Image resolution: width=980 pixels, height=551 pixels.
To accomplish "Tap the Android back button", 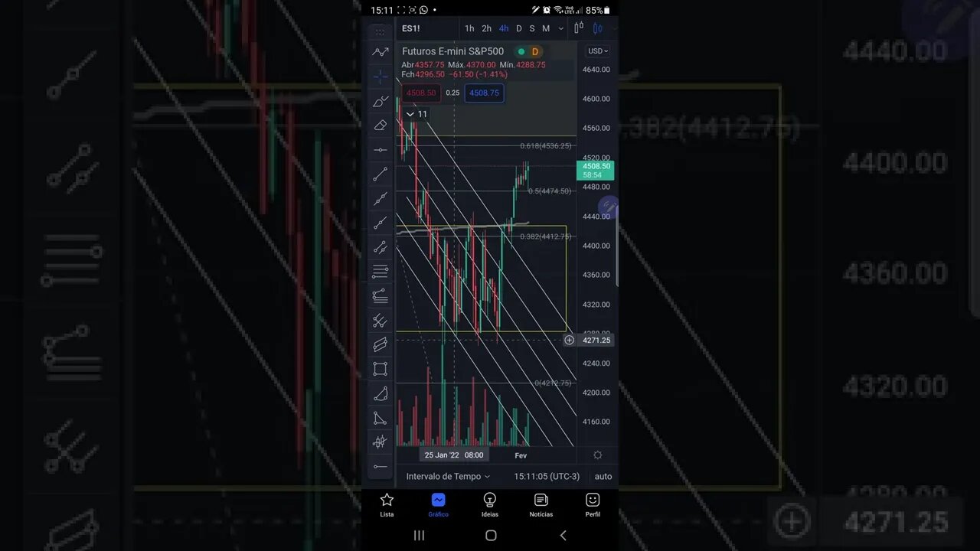I will pyautogui.click(x=563, y=536).
